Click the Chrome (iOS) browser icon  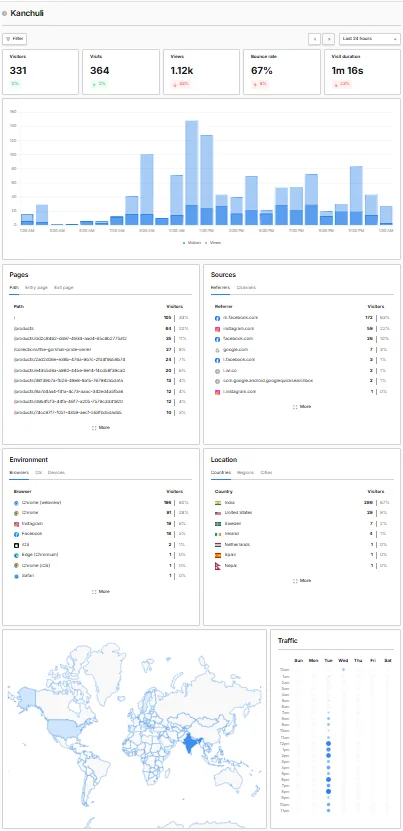point(16,565)
